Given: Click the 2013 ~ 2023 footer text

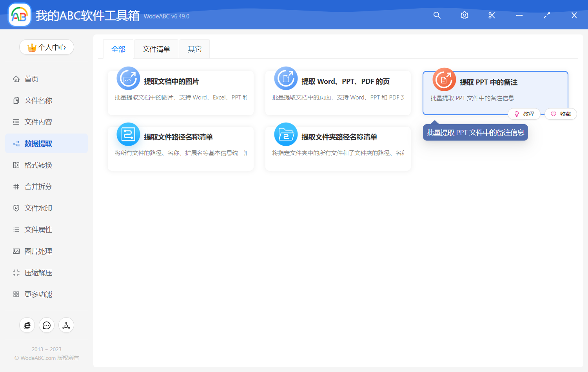Looking at the screenshot, I should [x=47, y=349].
